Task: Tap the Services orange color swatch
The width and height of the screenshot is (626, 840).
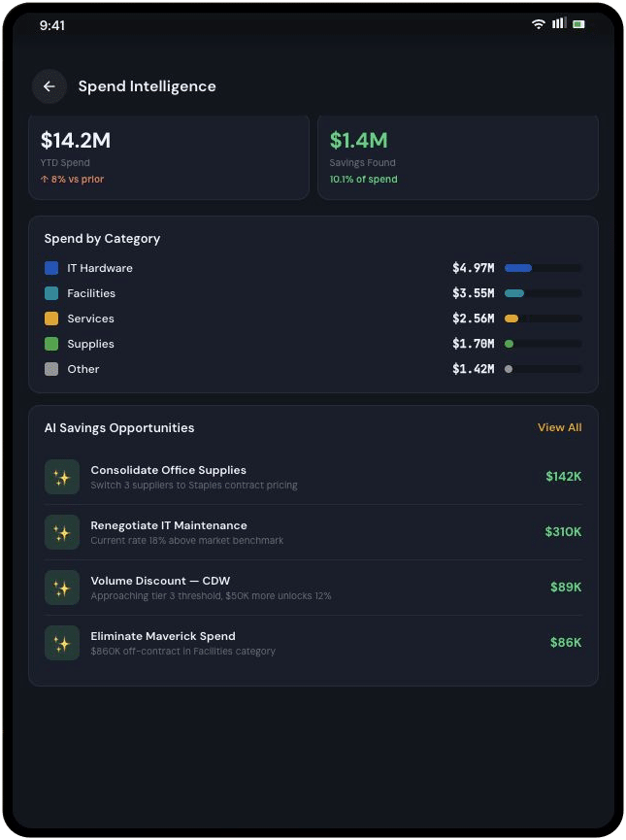Action: [x=51, y=319]
